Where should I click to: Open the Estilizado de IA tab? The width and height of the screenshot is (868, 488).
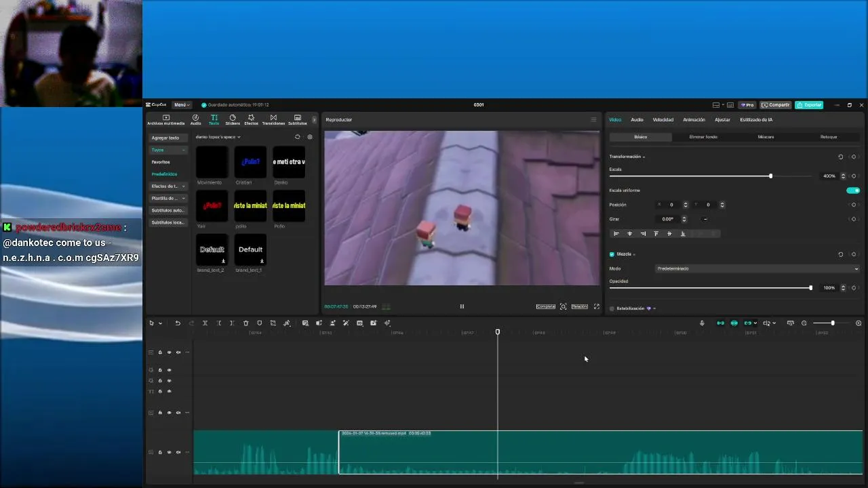point(756,120)
